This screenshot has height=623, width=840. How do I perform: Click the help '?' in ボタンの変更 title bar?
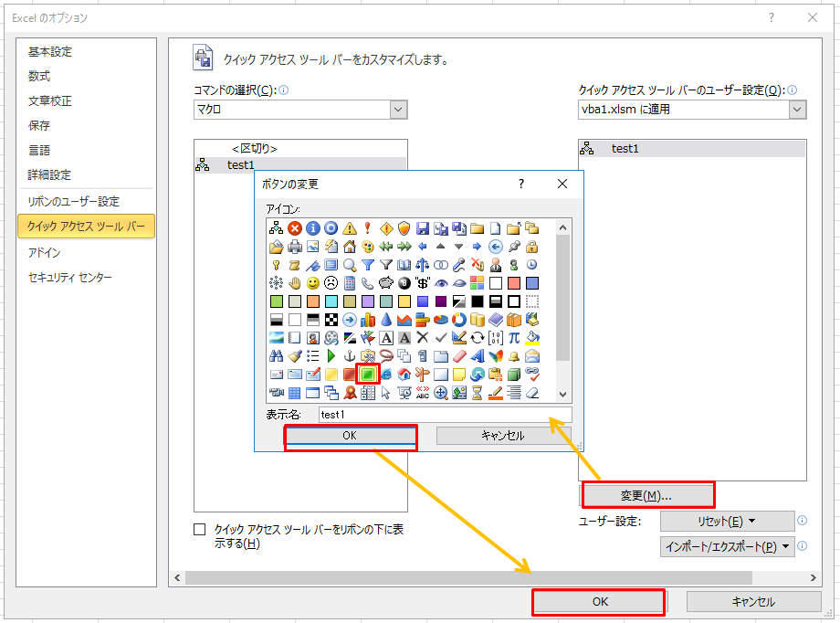[521, 184]
